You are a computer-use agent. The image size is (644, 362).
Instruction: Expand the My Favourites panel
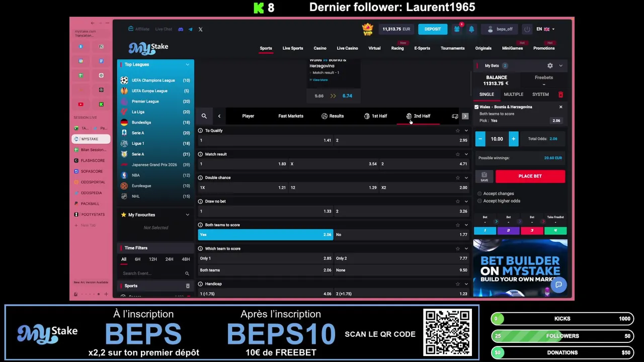click(187, 215)
